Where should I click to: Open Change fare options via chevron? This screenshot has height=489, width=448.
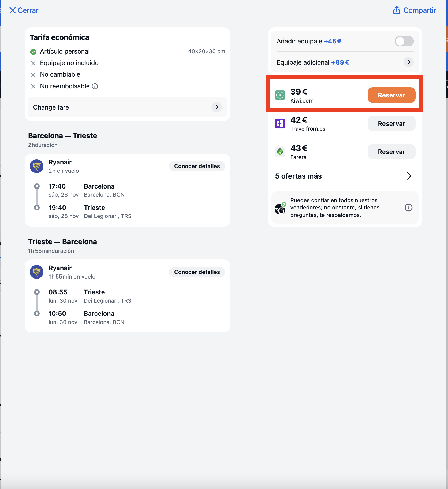tap(217, 107)
